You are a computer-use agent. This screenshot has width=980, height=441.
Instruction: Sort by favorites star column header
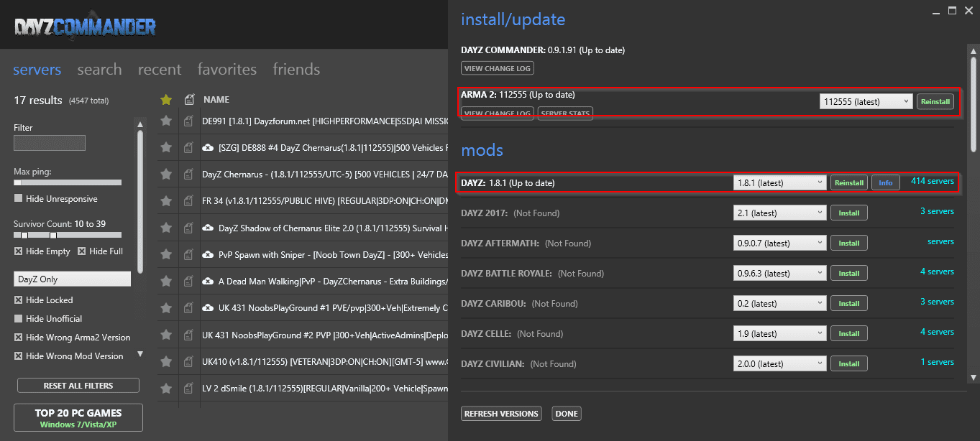(166, 100)
